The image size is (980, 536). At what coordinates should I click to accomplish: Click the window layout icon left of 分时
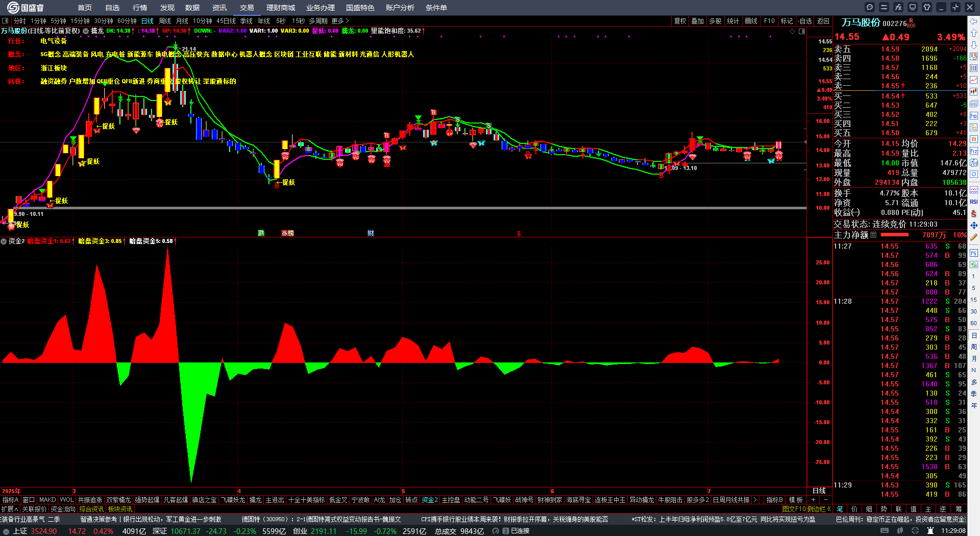coord(5,21)
